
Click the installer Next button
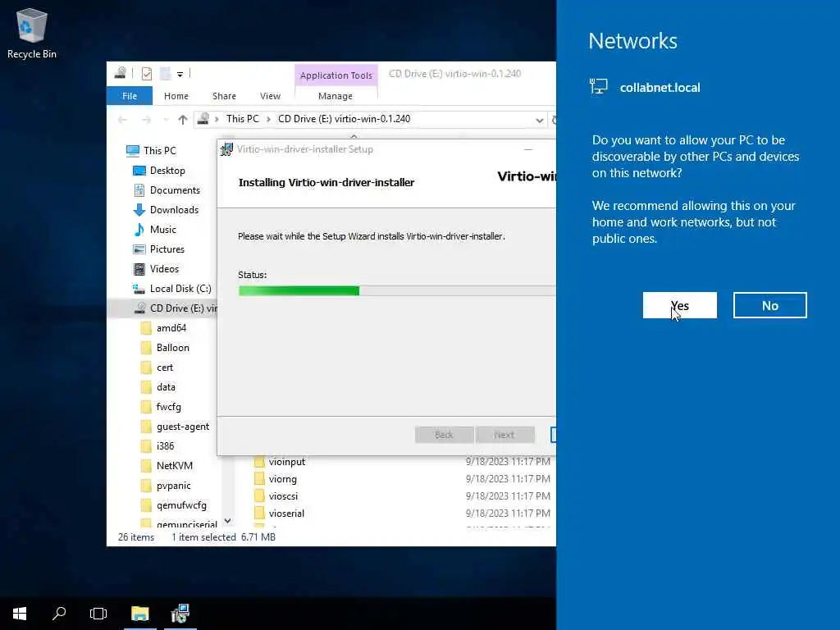pos(504,435)
